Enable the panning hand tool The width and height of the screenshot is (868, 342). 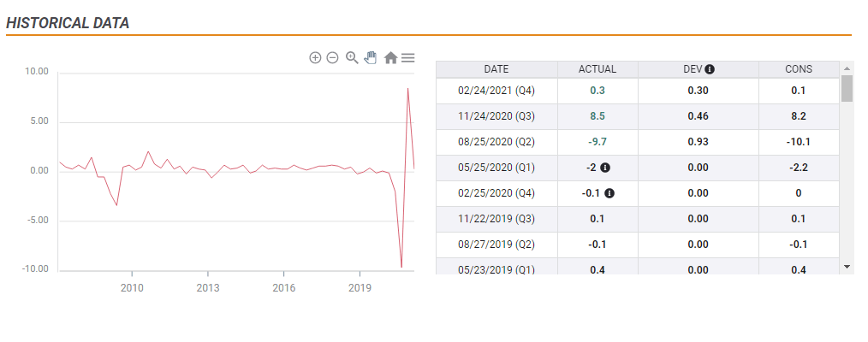[371, 57]
